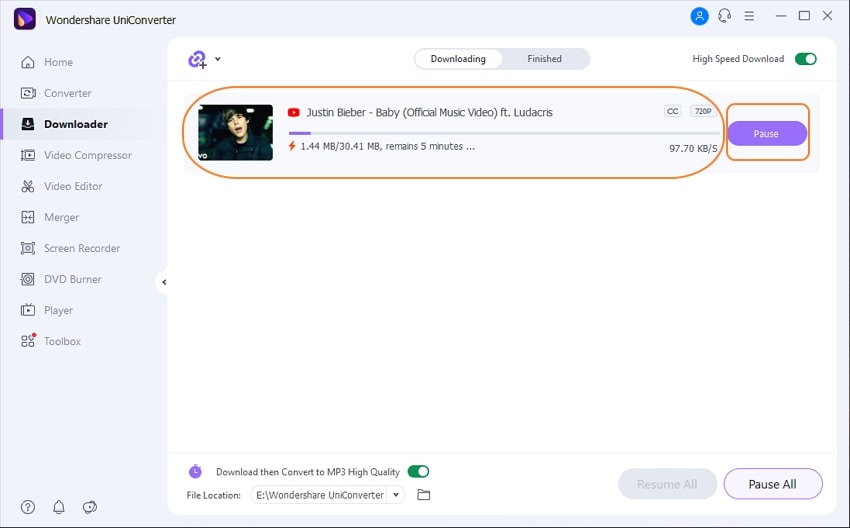
Task: Click the Merger icon in sidebar
Action: [28, 217]
